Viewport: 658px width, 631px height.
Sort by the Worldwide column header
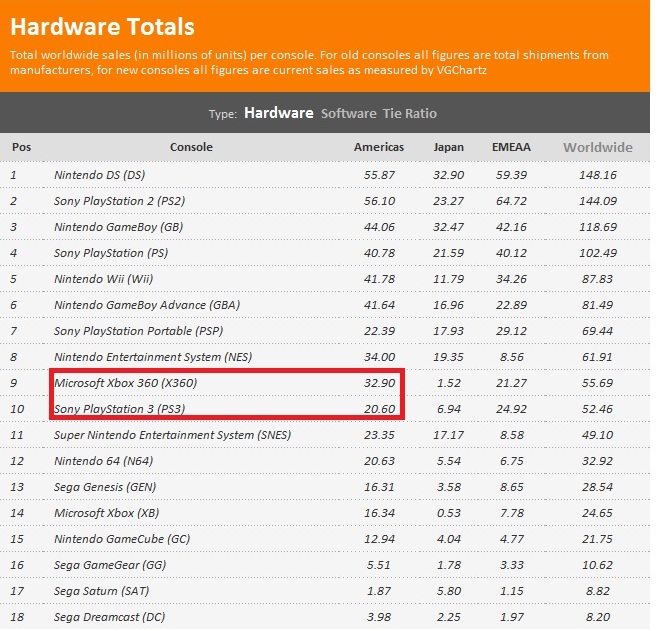point(597,147)
